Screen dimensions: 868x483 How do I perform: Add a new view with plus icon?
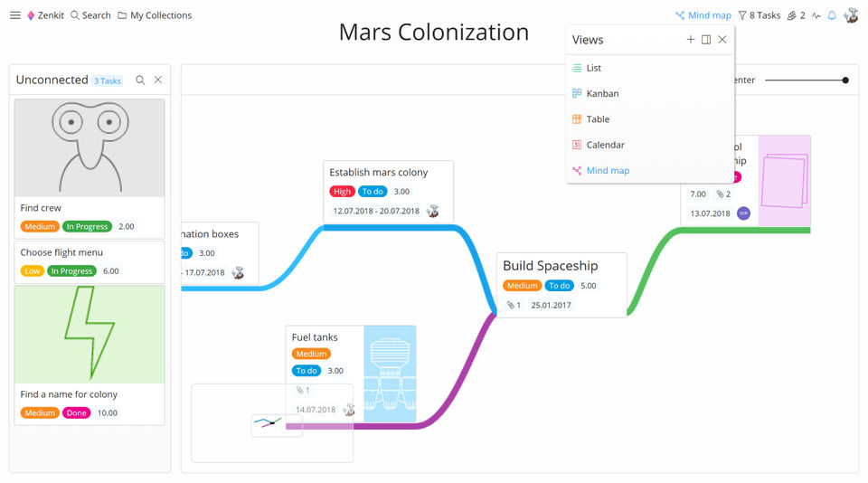pyautogui.click(x=691, y=40)
